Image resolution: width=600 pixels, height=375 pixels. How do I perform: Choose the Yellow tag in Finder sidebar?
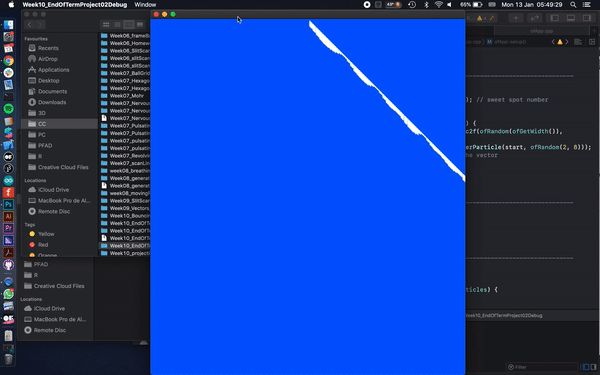coord(59,234)
